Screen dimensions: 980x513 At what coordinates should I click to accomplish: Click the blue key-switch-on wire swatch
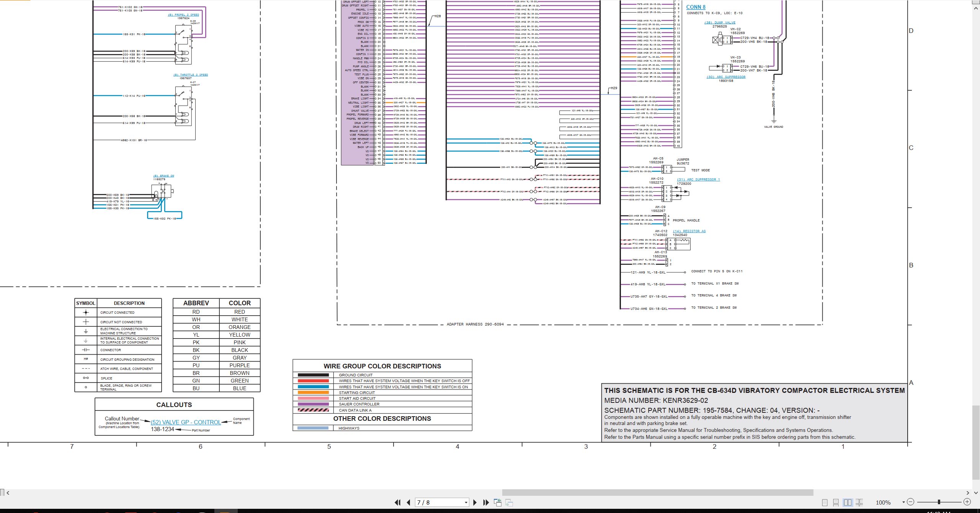[313, 387]
